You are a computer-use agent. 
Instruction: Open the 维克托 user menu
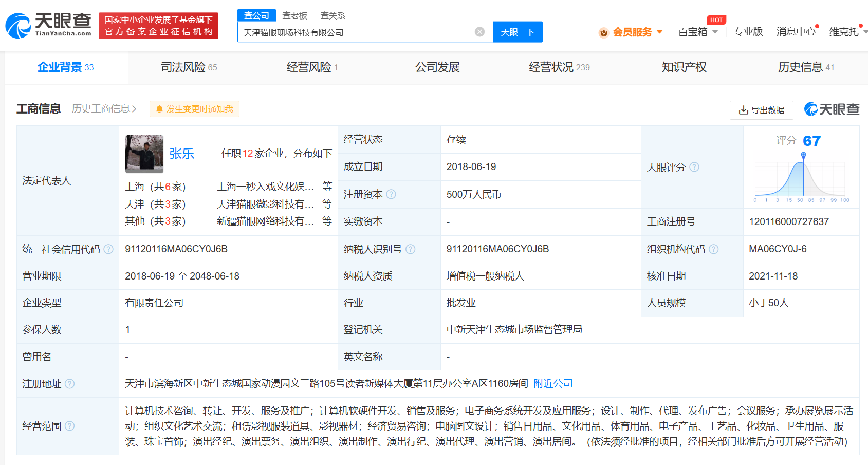pos(847,32)
